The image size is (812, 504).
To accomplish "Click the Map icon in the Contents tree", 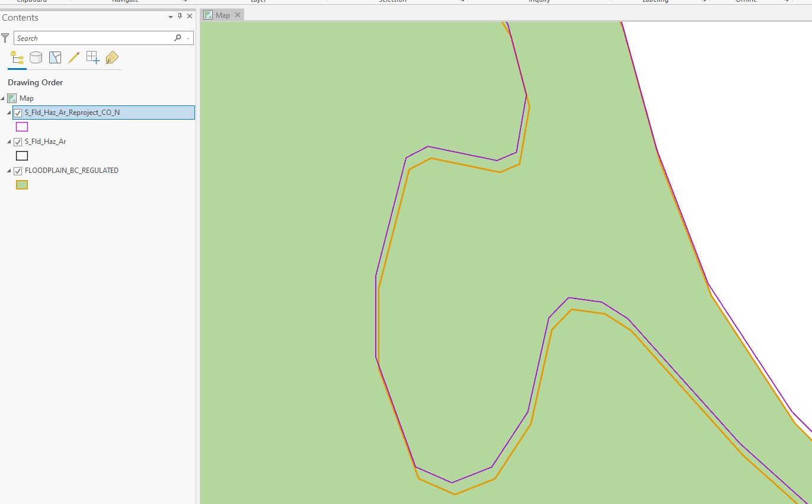I will (12, 98).
